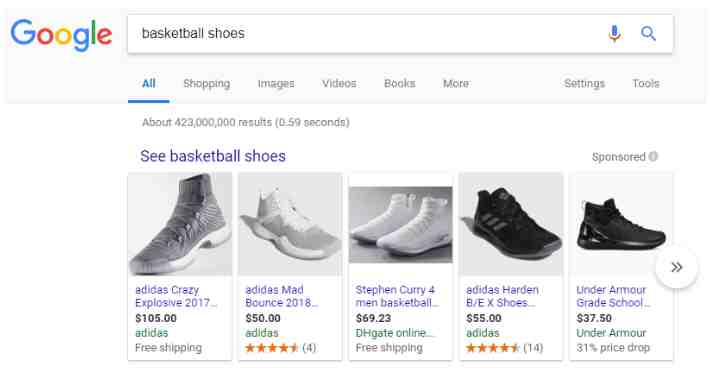Click the magnifying glass search icon
This screenshot has height=378, width=711.
[x=648, y=34]
